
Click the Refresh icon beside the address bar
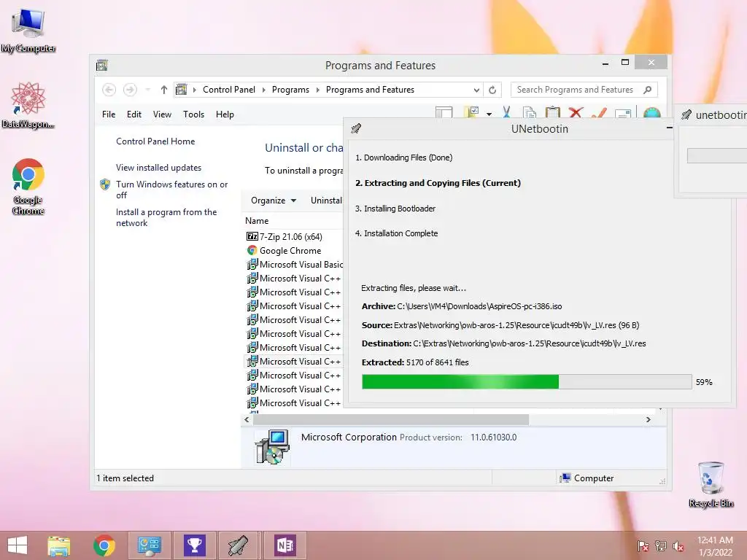pos(492,90)
